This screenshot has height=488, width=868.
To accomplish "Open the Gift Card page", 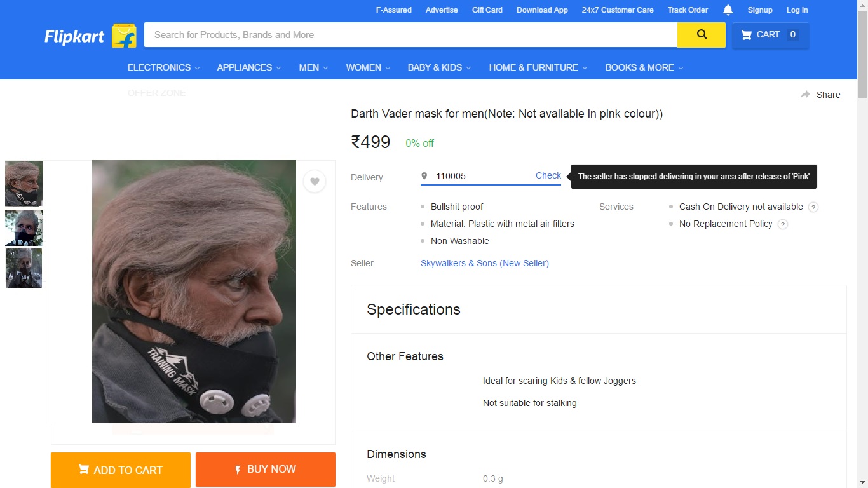I will [487, 10].
